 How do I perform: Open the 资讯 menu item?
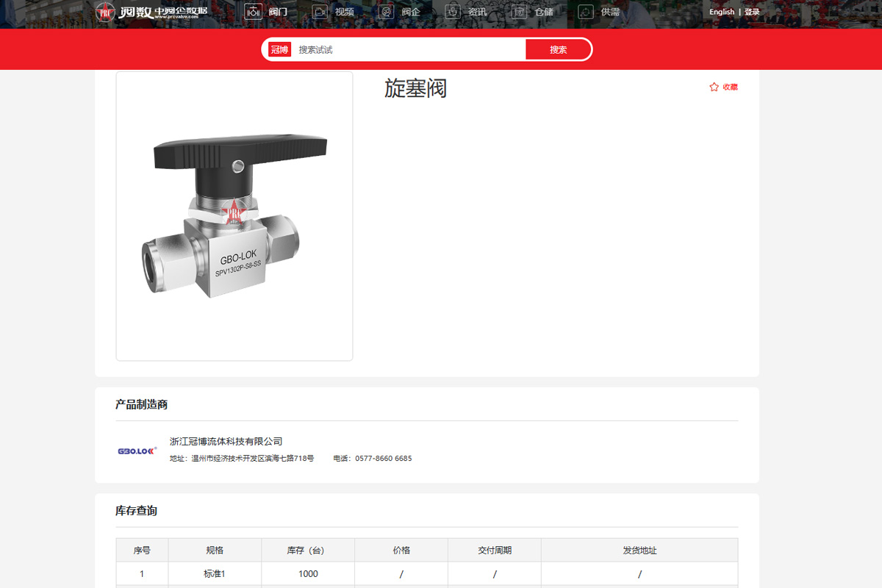coord(478,12)
